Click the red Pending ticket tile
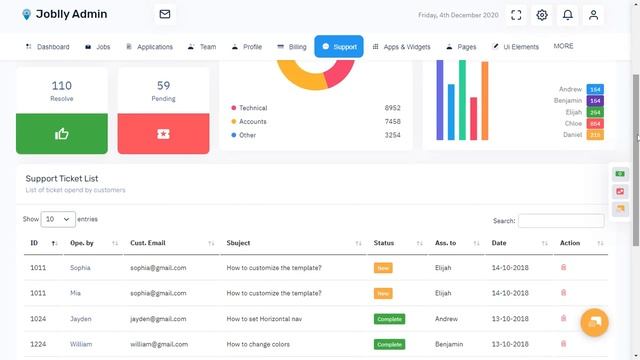Viewport: 640px width, 360px height. coord(163,133)
